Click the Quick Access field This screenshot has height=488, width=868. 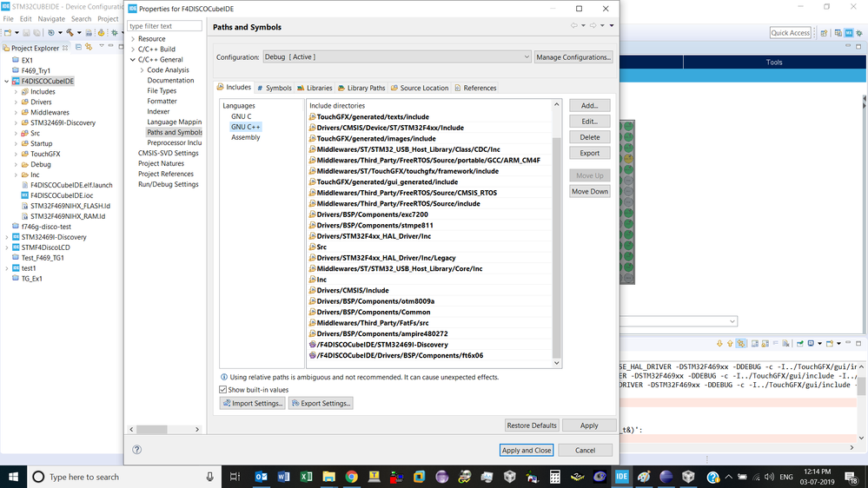790,33
